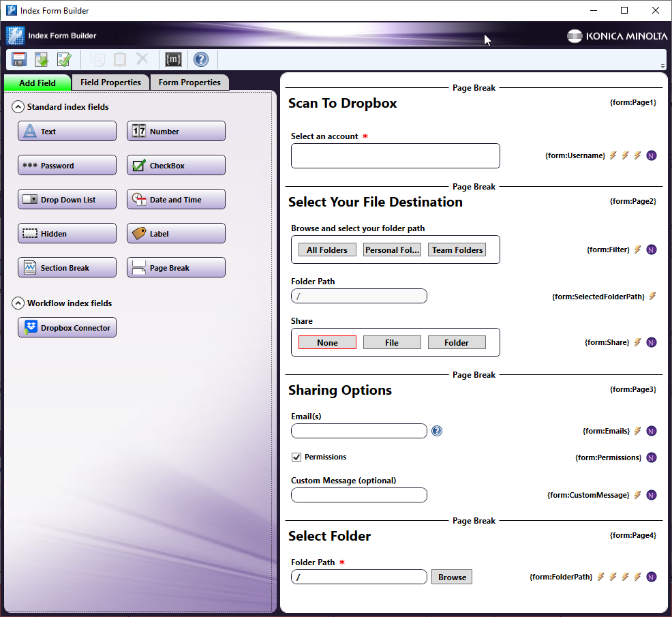Click the lightning icon beside {form:SelectedFolderPath}
672x617 pixels.
[x=652, y=296]
